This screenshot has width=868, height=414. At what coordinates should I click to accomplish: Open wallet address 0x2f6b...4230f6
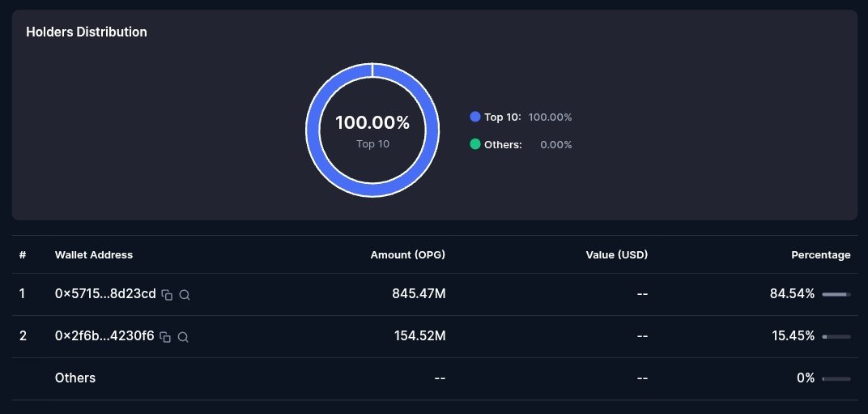click(x=104, y=336)
